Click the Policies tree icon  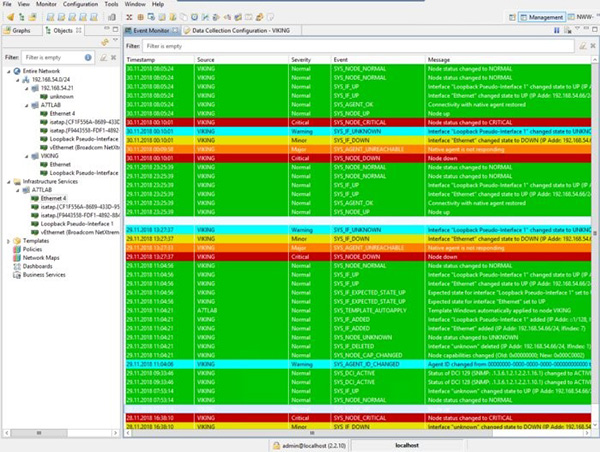(17, 249)
